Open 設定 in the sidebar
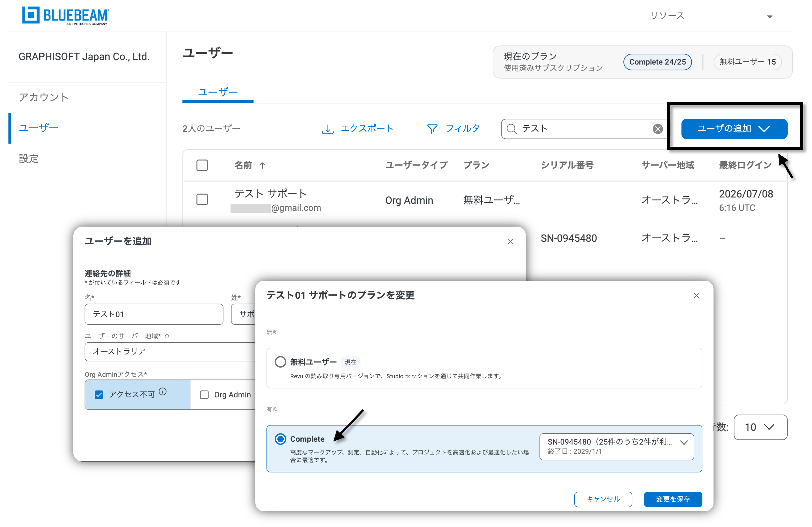 point(29,159)
